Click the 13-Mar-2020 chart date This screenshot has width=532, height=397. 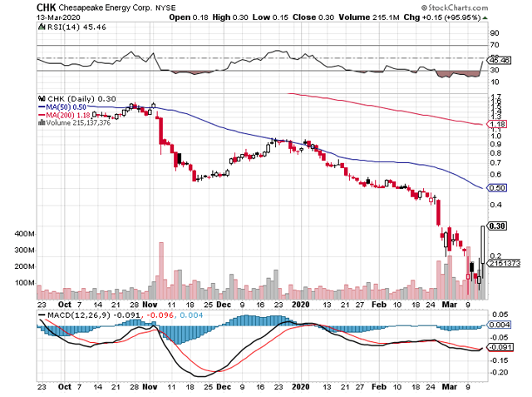[58, 17]
